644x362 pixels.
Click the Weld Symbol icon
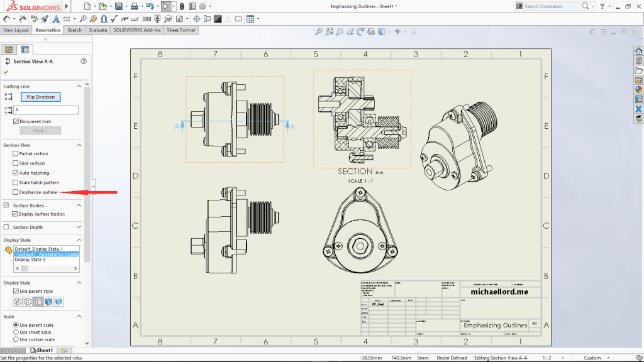pyautogui.click(x=125, y=19)
